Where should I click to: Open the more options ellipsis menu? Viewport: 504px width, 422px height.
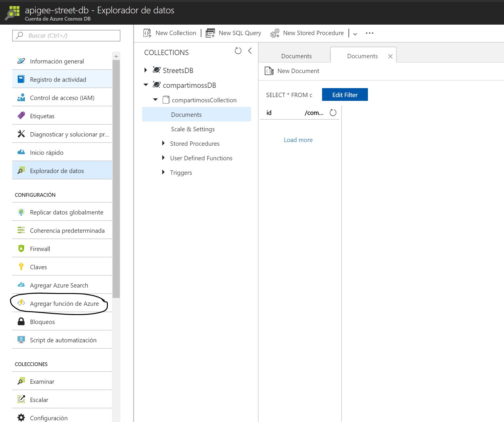(369, 33)
